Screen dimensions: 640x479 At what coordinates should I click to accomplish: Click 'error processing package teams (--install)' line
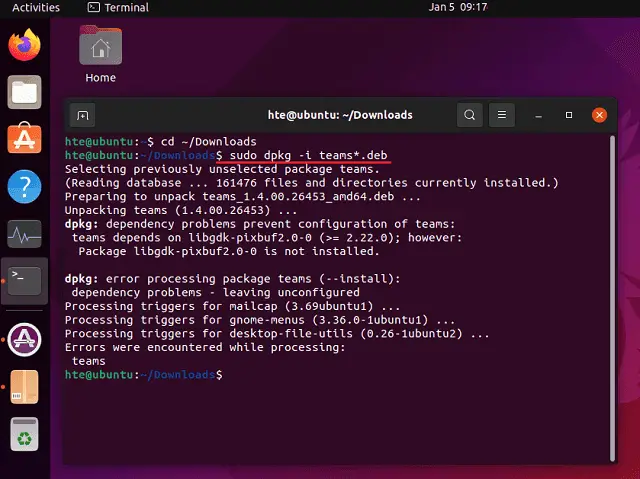[x=233, y=279]
